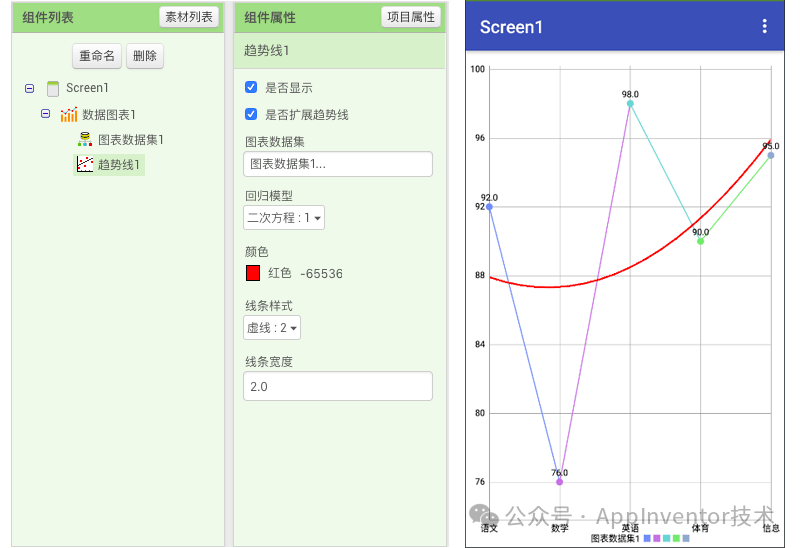
Task: Click the 红色 -65536 color value text
Action: click(x=305, y=273)
